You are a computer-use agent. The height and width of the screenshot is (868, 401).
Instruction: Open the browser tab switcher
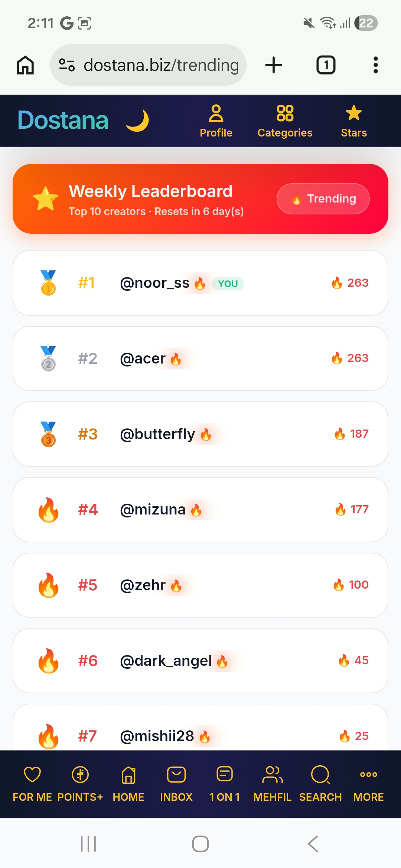click(326, 65)
